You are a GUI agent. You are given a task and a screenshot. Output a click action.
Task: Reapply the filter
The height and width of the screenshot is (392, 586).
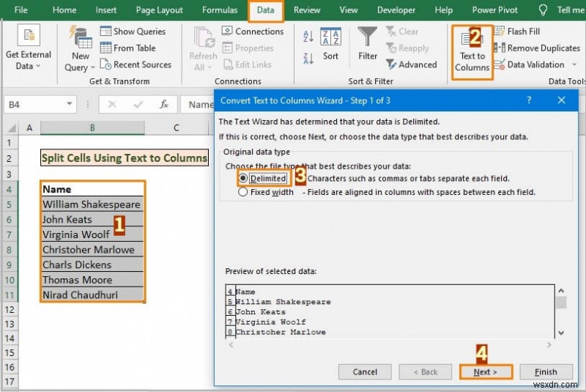pyautogui.click(x=408, y=48)
